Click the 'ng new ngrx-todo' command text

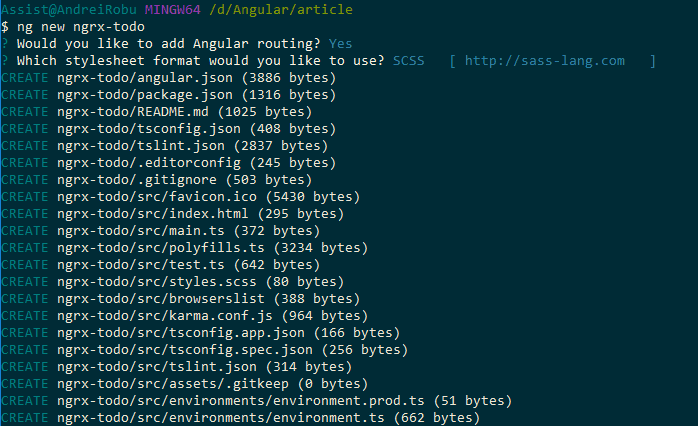click(x=81, y=27)
